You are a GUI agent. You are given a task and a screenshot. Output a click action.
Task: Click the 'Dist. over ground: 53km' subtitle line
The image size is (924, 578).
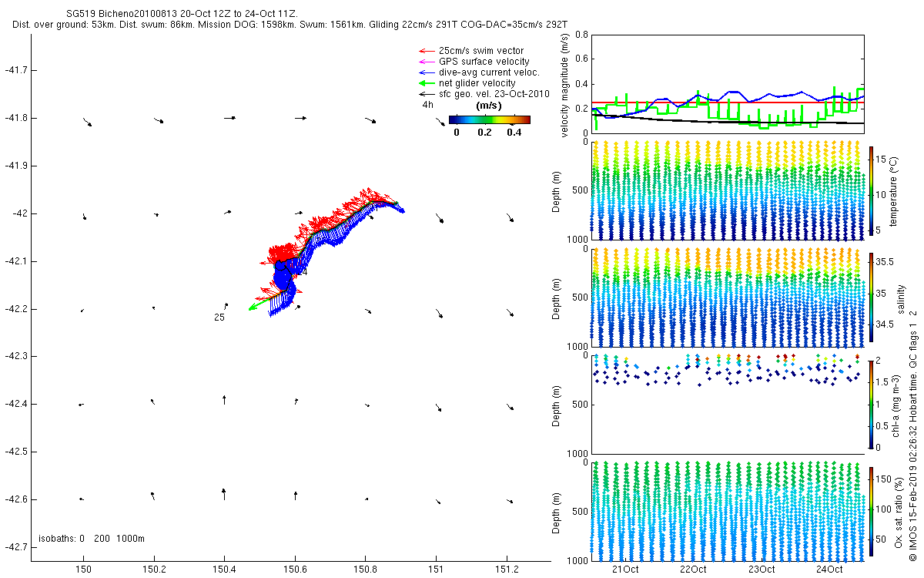tap(290, 25)
